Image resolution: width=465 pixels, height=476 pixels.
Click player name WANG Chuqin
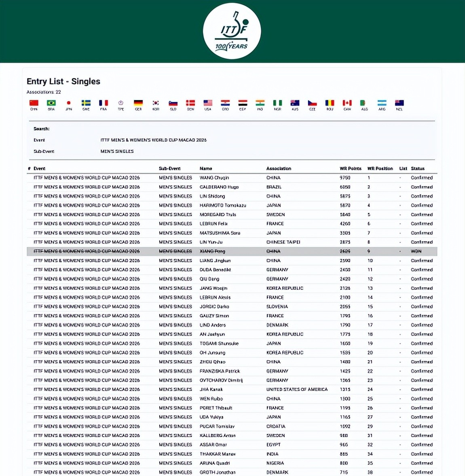click(214, 178)
